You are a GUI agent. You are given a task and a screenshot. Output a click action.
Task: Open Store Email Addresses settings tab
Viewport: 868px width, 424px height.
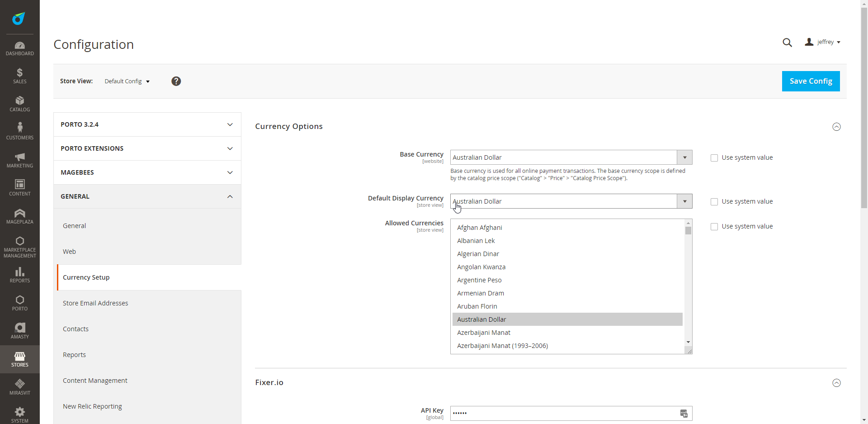tap(95, 303)
